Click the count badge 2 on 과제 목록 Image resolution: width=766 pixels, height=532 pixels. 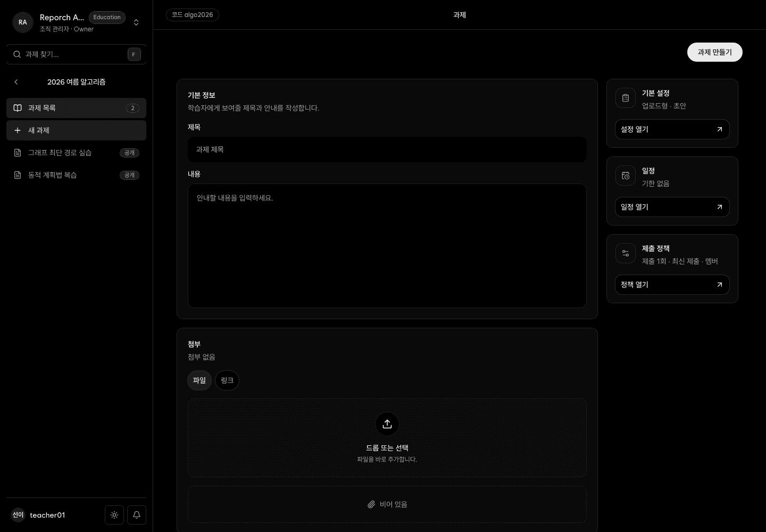click(132, 108)
